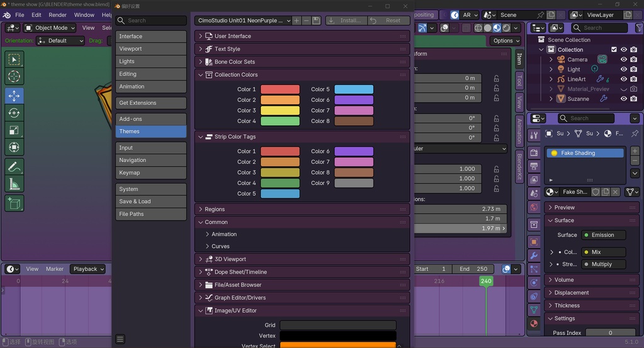Open the Render menu

[57, 15]
